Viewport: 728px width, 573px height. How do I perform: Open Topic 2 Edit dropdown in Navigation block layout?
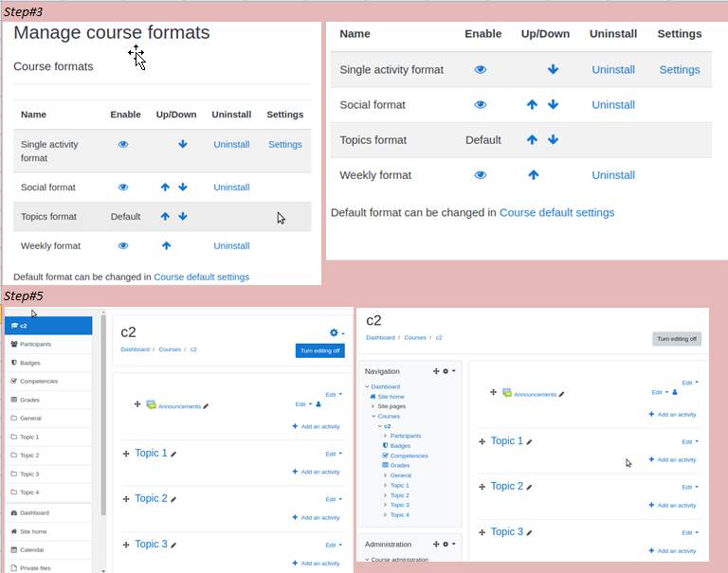pyautogui.click(x=690, y=487)
